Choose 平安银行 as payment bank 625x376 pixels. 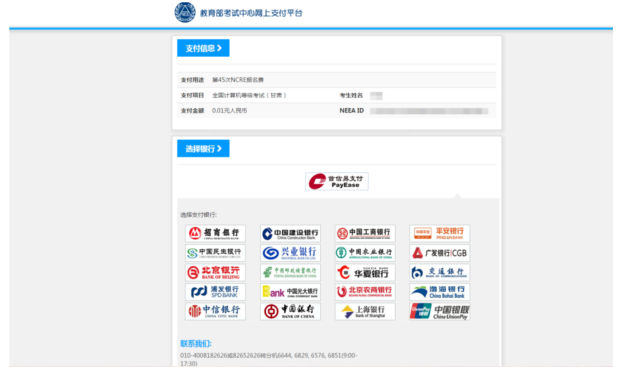(x=440, y=233)
